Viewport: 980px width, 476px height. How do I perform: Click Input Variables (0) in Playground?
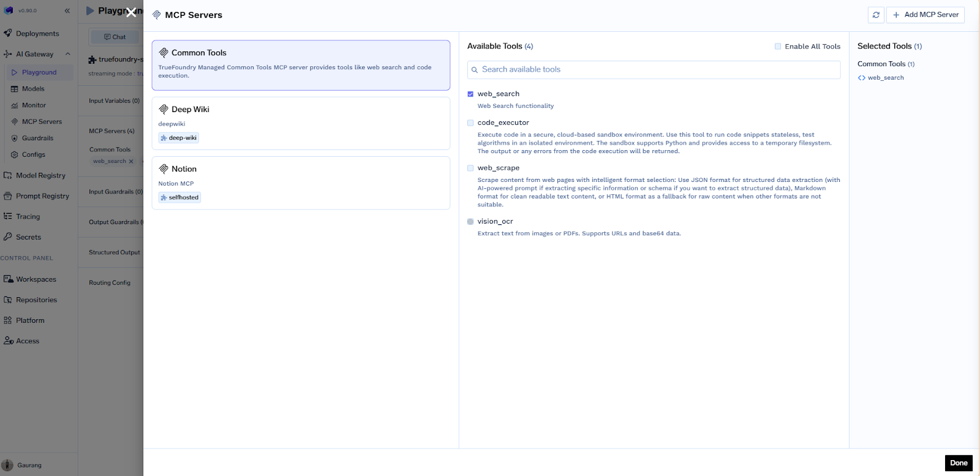point(114,100)
